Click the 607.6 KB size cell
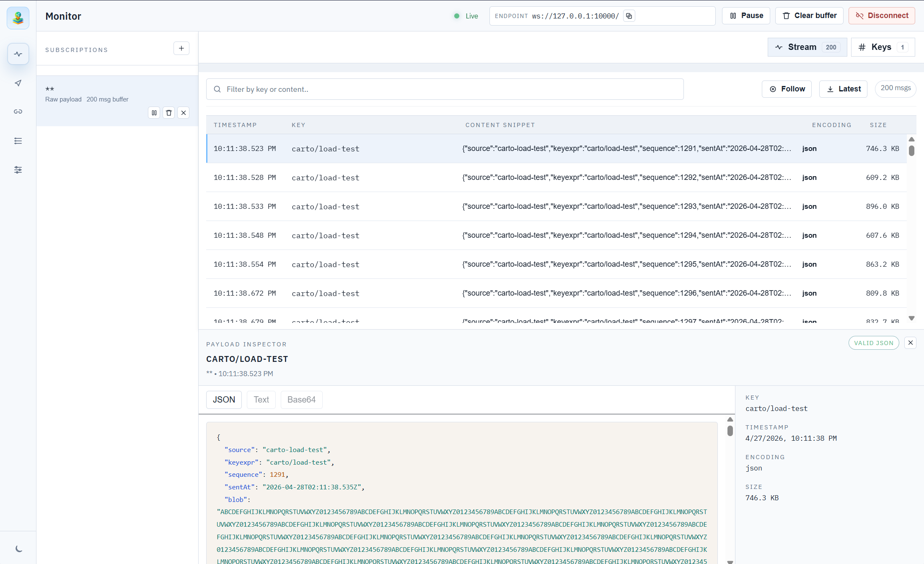The width and height of the screenshot is (924, 564). 883,235
